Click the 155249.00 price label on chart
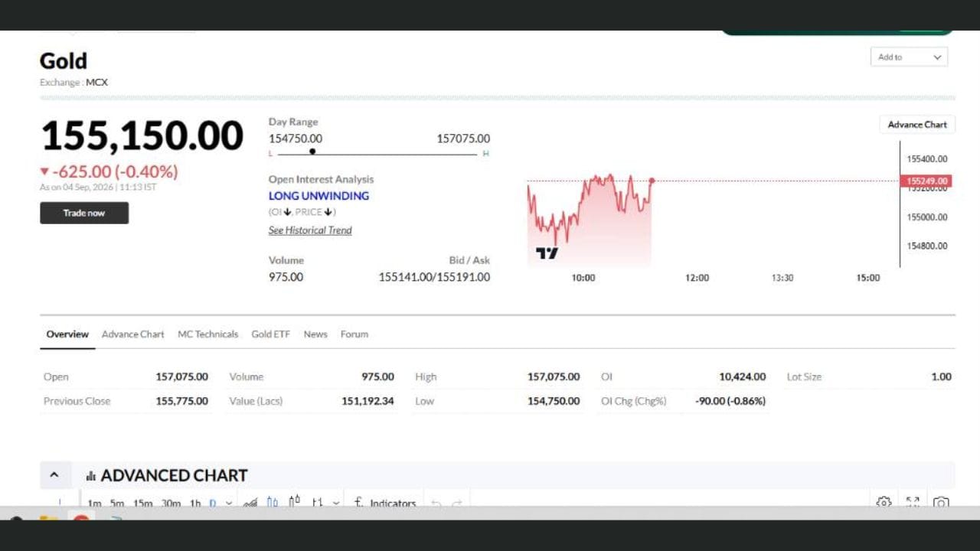Image resolution: width=980 pixels, height=551 pixels. tap(926, 181)
